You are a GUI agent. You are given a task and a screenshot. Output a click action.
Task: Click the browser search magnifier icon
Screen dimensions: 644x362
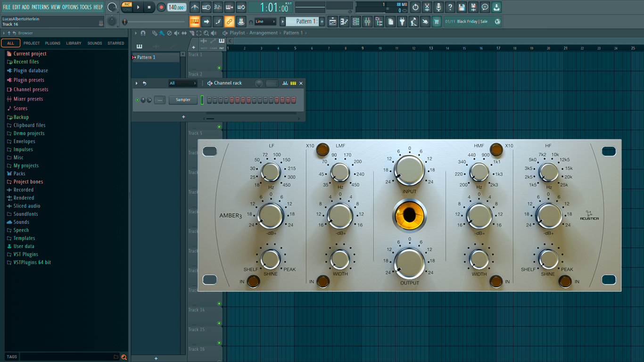point(124,357)
